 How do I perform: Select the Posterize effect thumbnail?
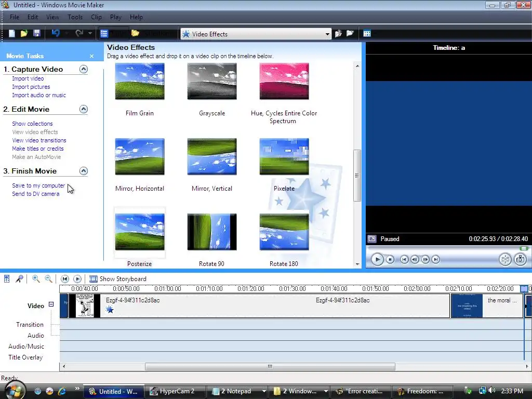click(x=140, y=232)
